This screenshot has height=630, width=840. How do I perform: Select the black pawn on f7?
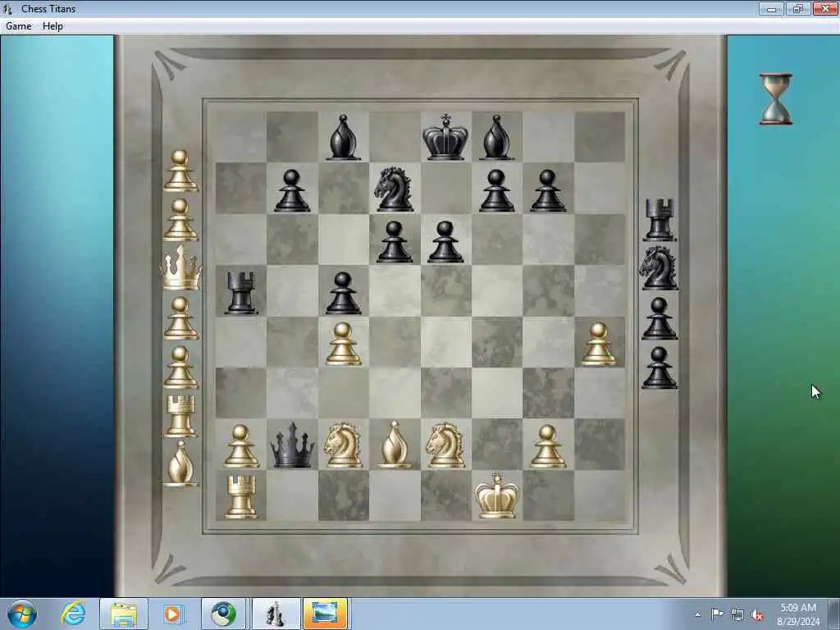click(x=496, y=190)
